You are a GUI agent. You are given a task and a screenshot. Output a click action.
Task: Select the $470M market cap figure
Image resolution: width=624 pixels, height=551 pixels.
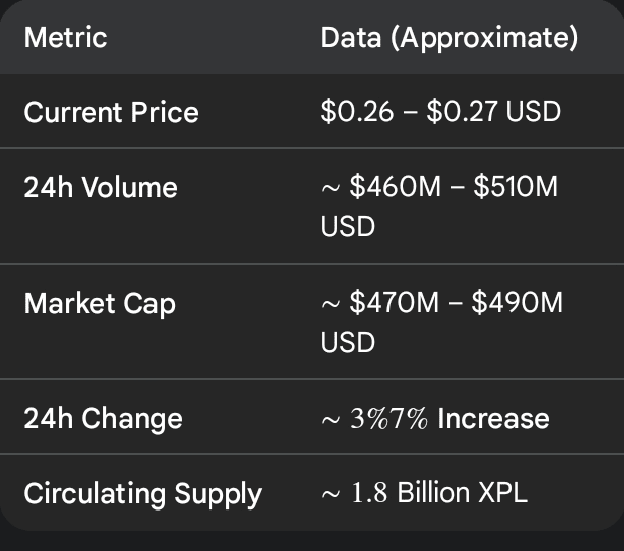tap(394, 302)
